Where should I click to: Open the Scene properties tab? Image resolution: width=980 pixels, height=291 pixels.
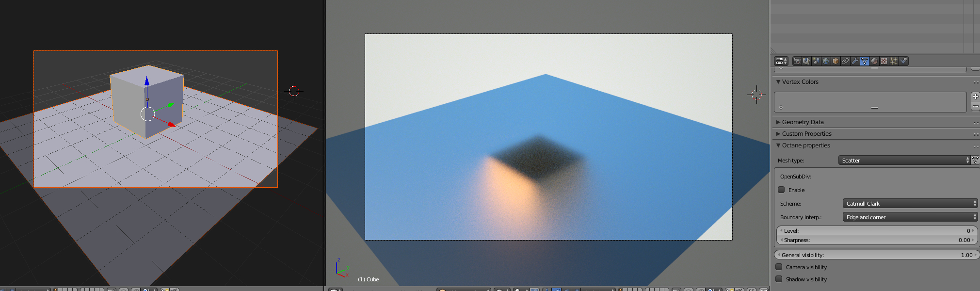click(816, 61)
